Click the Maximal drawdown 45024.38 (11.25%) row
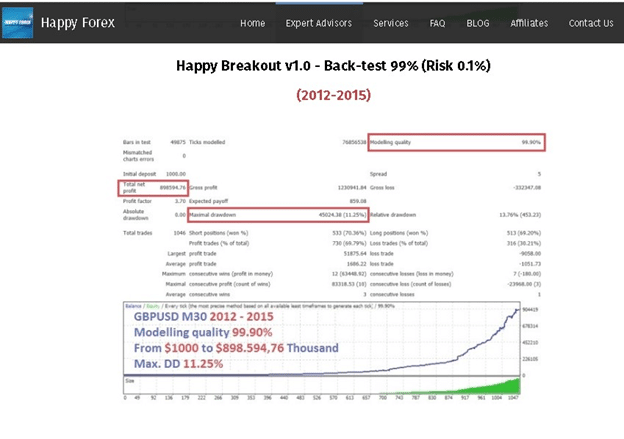The height and width of the screenshot is (439, 624). 278,215
